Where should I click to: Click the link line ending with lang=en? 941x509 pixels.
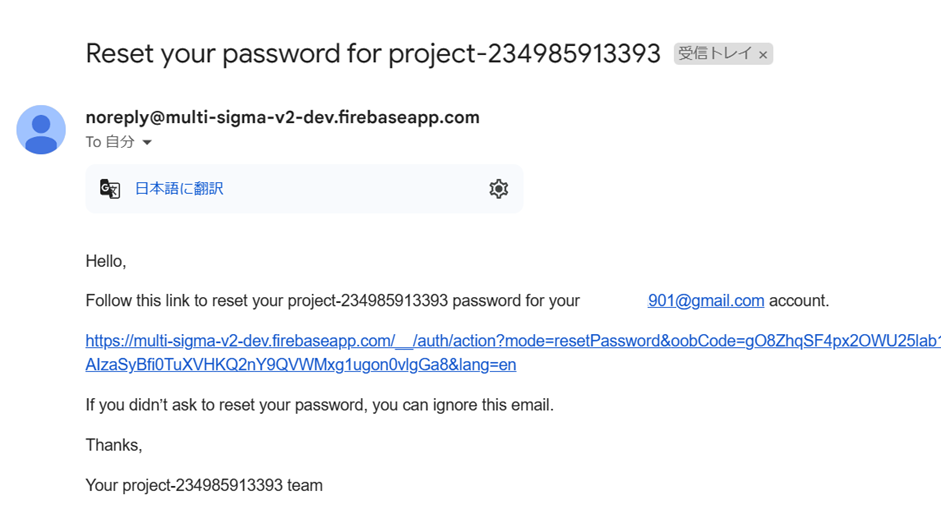(300, 365)
